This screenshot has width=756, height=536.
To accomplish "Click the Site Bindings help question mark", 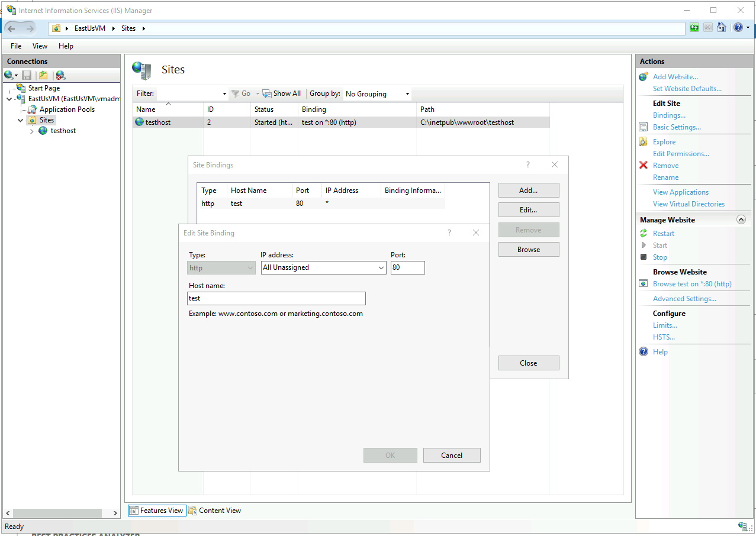I will (528, 165).
